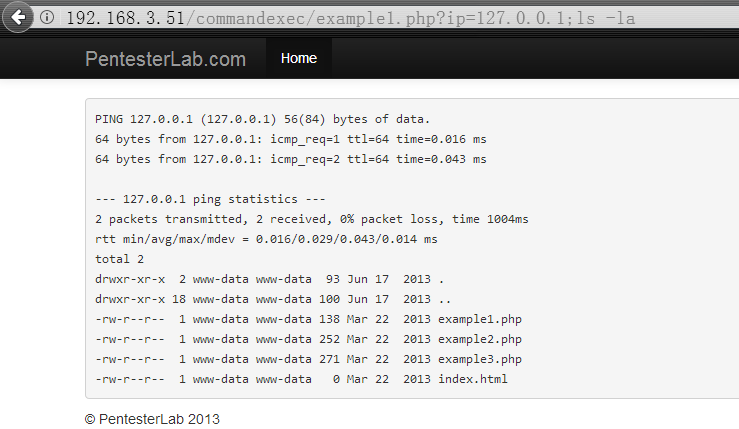Click the ping statistics separator line
739x429 pixels.
(x=210, y=199)
